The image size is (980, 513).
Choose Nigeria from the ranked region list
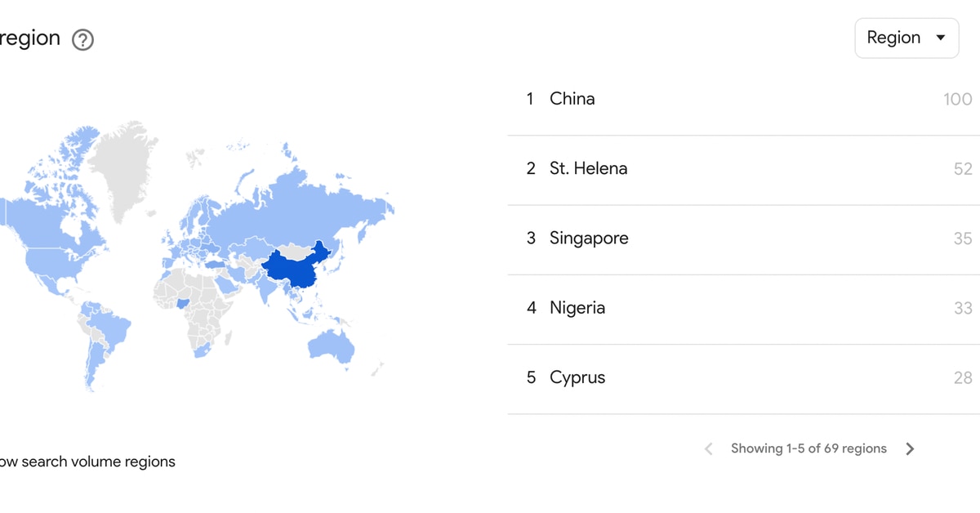577,308
